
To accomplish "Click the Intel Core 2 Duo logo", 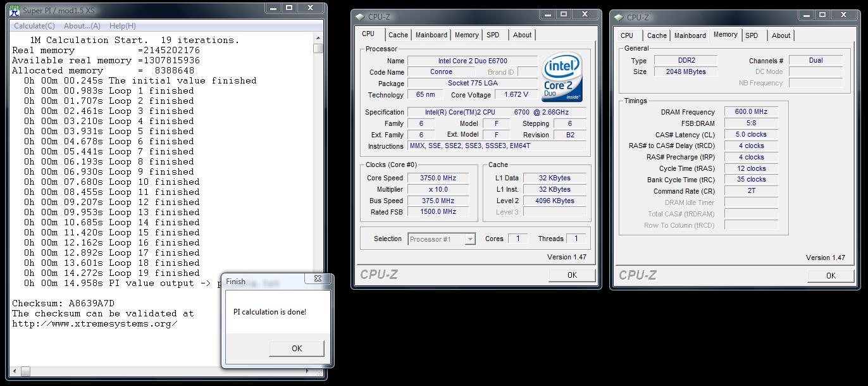I will click(x=562, y=77).
